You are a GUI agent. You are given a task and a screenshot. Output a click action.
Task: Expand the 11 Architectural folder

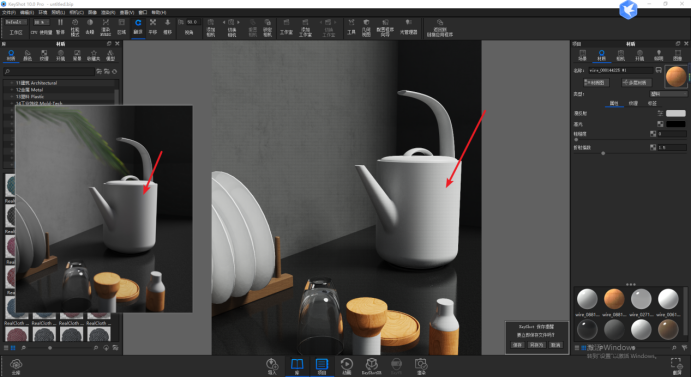[x=11, y=83]
